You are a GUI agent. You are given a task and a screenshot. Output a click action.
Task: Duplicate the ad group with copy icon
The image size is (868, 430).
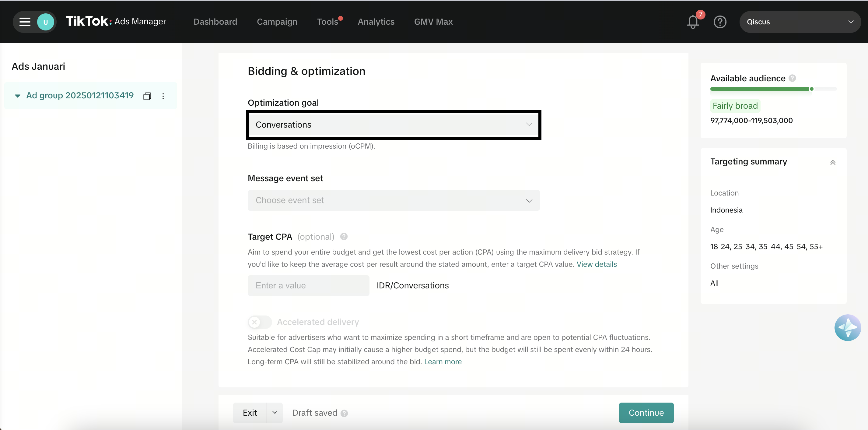coord(147,96)
